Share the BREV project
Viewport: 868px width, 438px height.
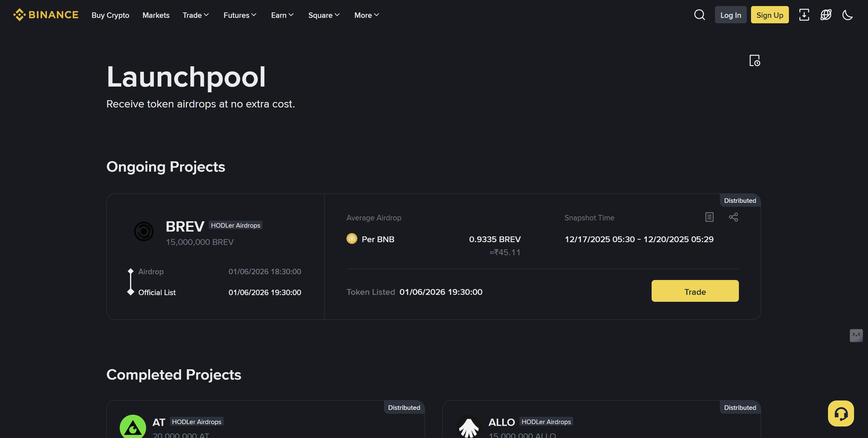pos(733,217)
